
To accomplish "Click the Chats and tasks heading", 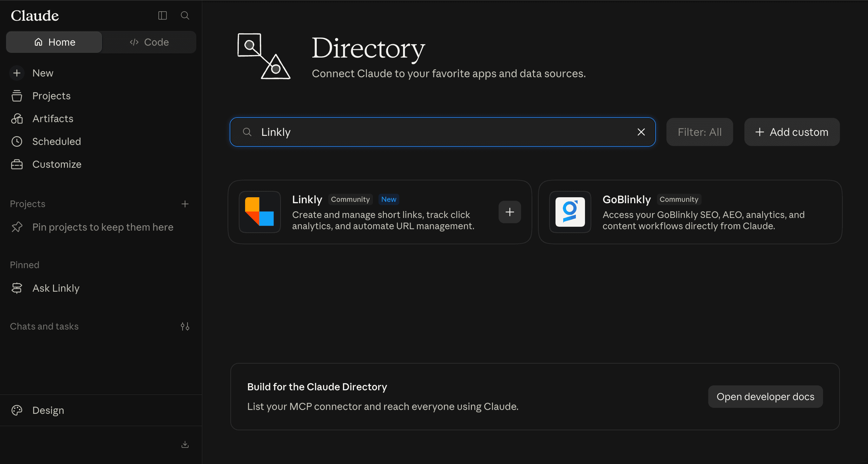I will 44,326.
